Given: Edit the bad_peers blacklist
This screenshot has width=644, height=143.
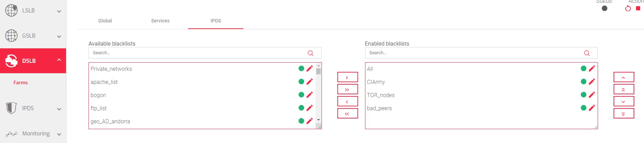Looking at the screenshot, I should [592, 108].
